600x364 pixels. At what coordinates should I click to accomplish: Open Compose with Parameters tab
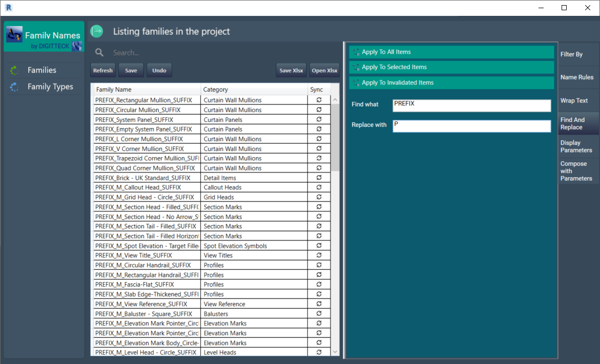pyautogui.click(x=578, y=171)
